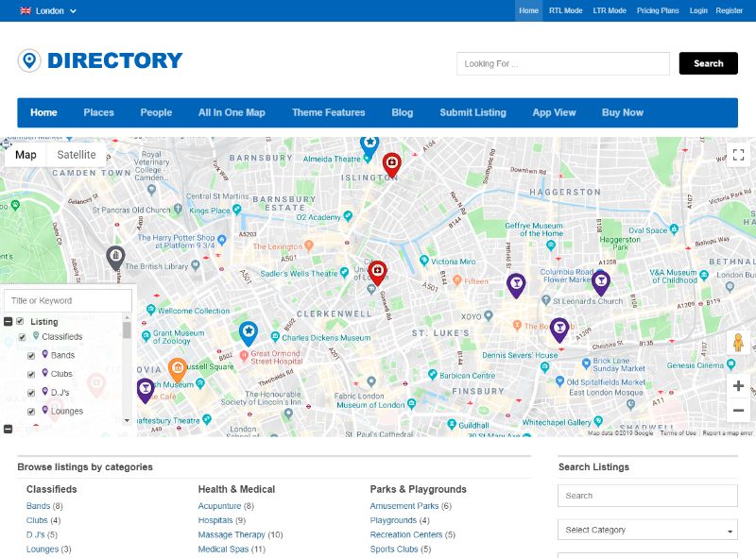Click the black Search button
The image size is (756, 558).
tap(708, 63)
